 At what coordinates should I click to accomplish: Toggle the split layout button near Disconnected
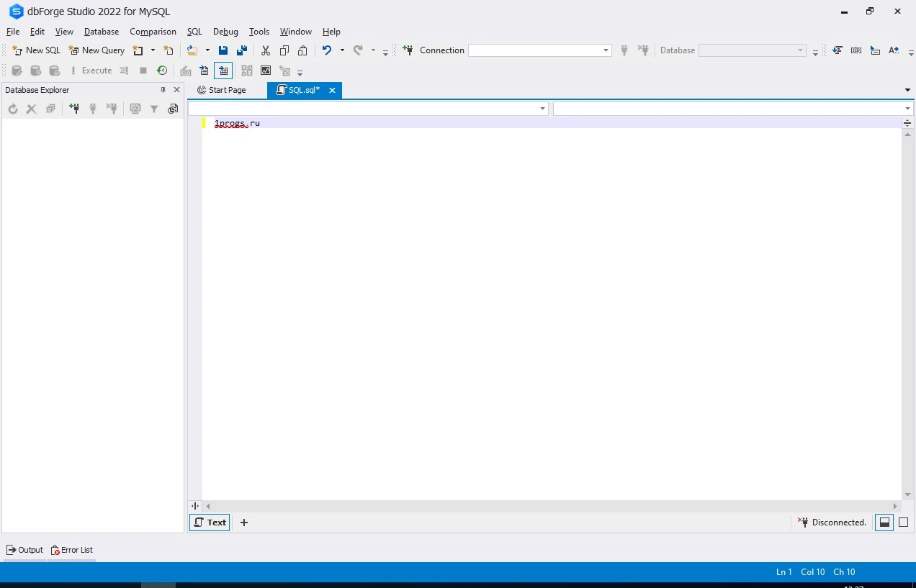click(884, 523)
